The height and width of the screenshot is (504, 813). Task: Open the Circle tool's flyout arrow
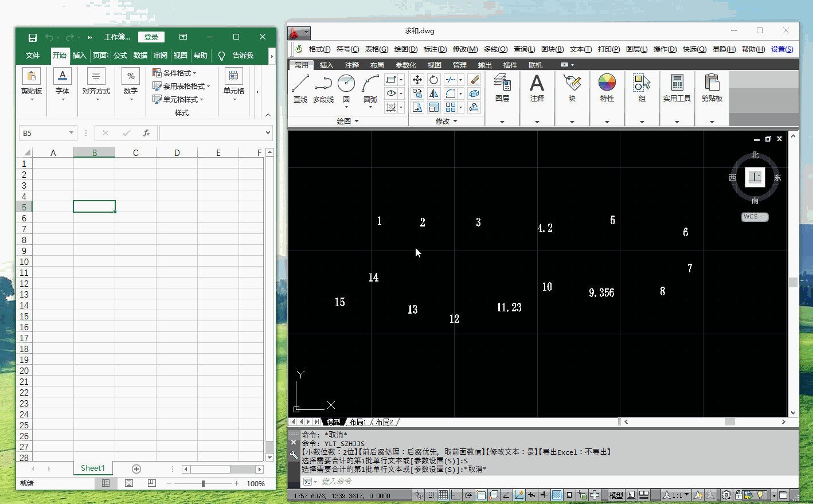click(x=346, y=107)
